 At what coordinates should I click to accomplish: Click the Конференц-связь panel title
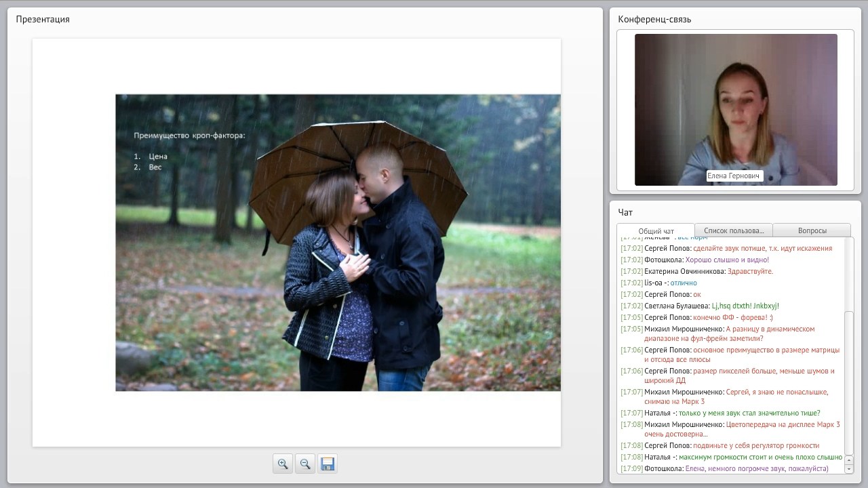coord(654,19)
